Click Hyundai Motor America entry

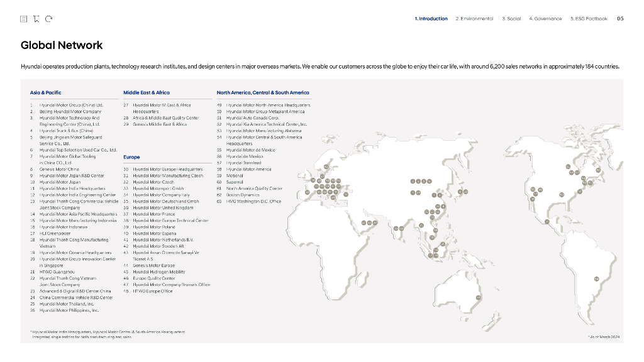(248, 170)
